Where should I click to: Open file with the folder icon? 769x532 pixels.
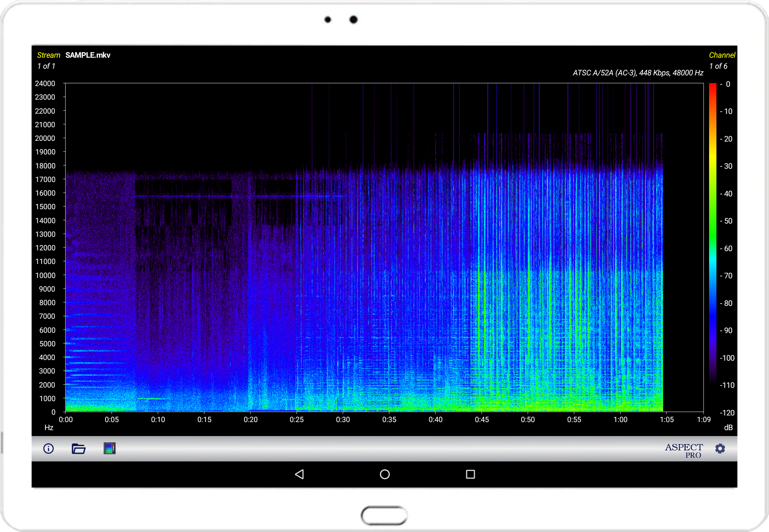(x=78, y=449)
